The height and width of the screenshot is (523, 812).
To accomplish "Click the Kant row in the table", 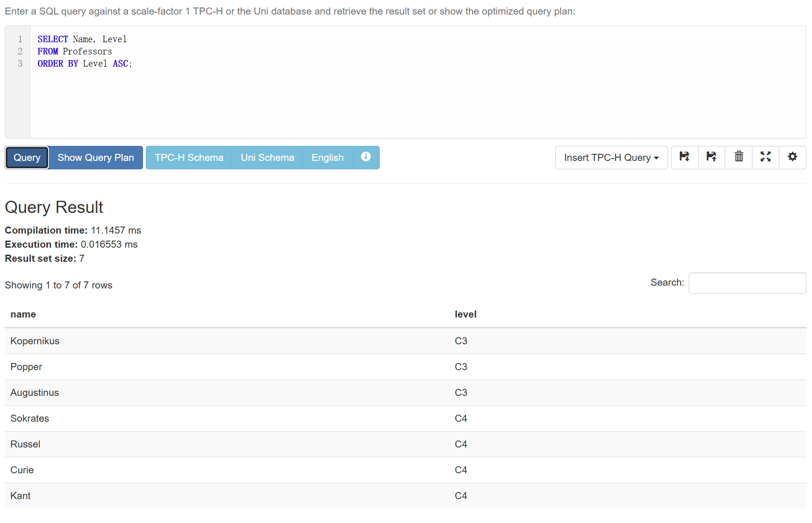I will click(x=21, y=496).
